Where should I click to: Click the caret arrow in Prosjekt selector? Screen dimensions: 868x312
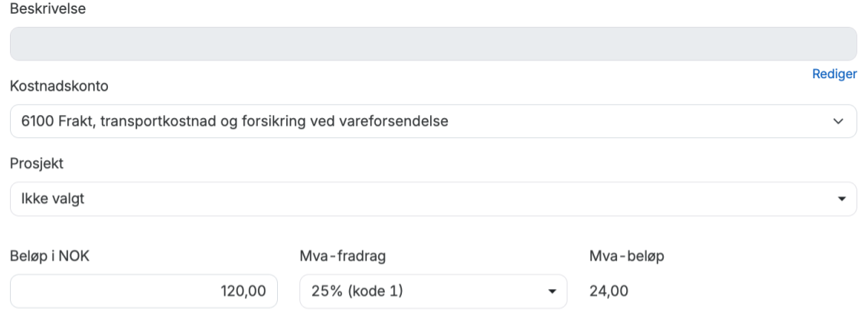(x=842, y=199)
